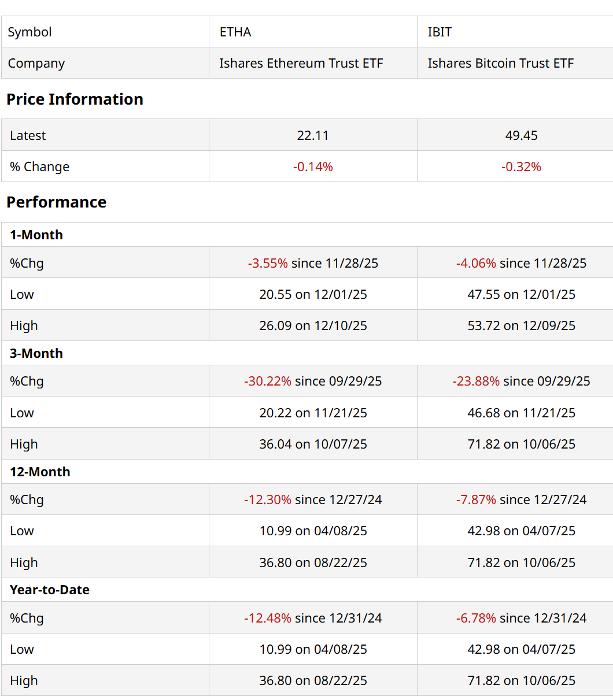The height and width of the screenshot is (700, 613).
Task: Select the -0.32% change value
Action: [521, 166]
